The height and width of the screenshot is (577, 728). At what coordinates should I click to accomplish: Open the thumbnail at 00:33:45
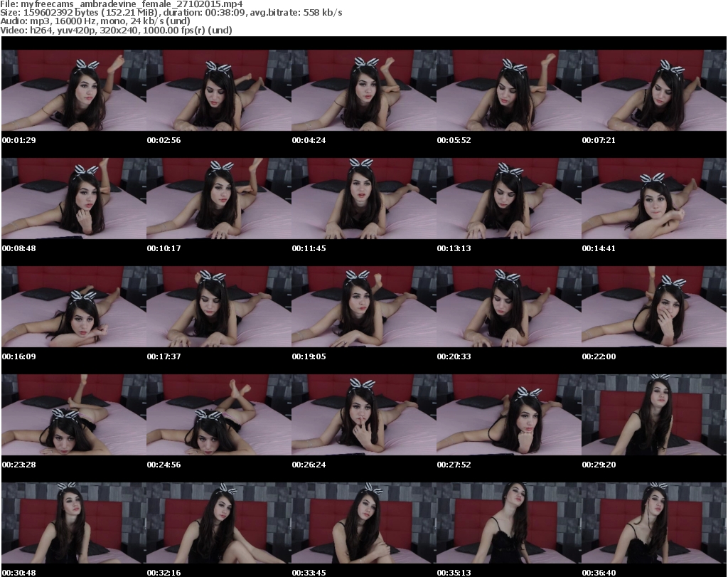pyautogui.click(x=364, y=523)
